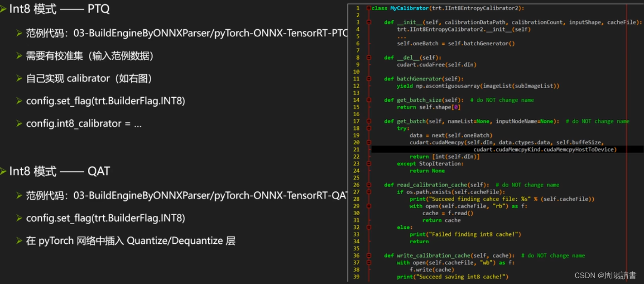
Task: Click the TensorRT-QAT example code bullet
Action: pyautogui.click(x=187, y=195)
